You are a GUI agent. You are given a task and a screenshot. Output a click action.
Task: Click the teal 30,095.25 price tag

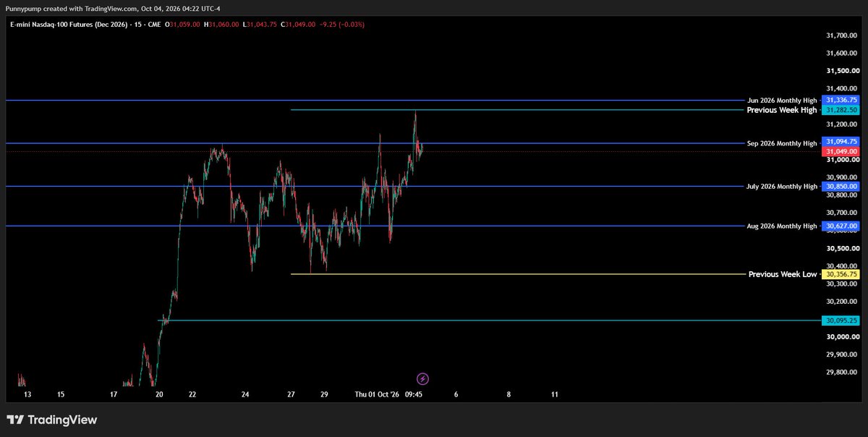pos(840,321)
